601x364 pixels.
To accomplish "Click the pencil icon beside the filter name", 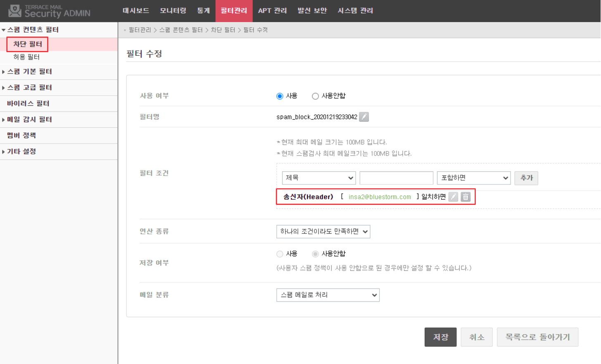I will [364, 117].
